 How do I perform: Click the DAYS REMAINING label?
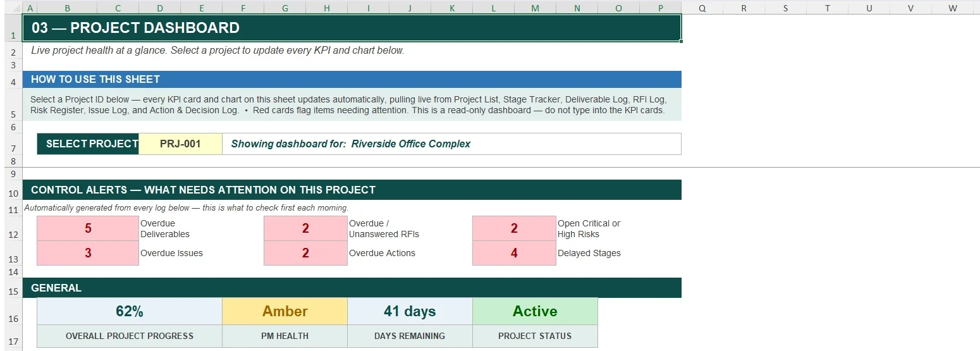click(x=410, y=336)
